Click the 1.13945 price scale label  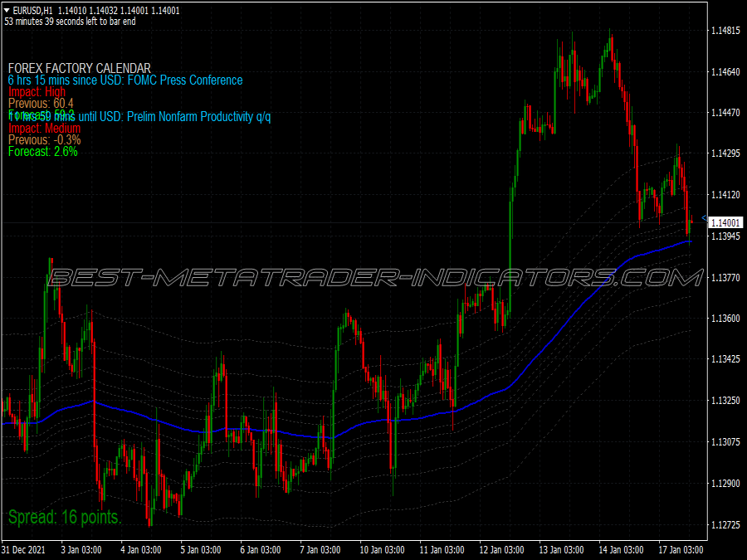(725, 236)
